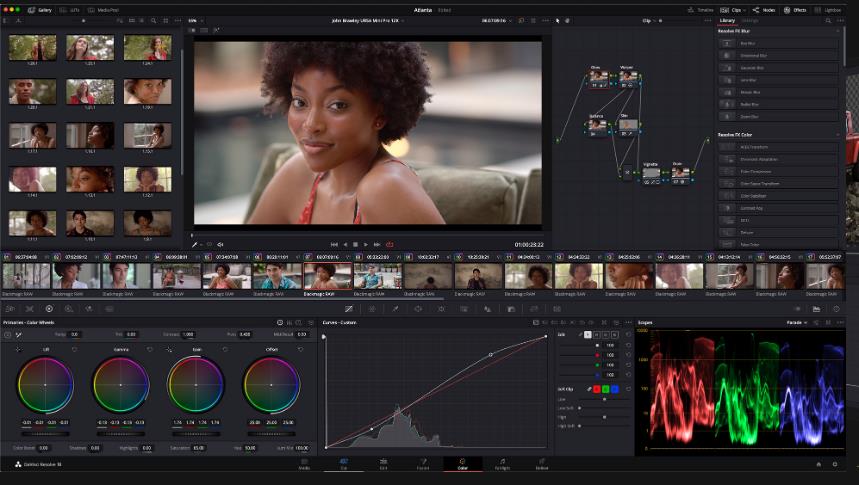Switch to the Library tab

point(727,20)
